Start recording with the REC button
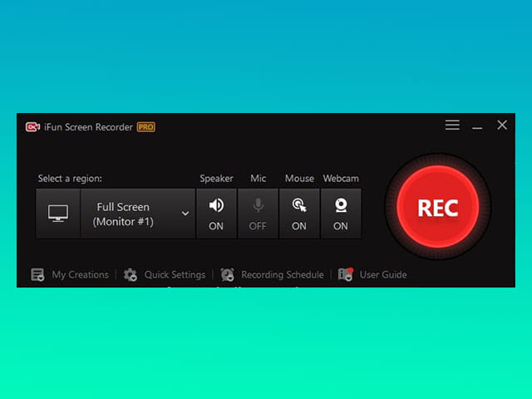This screenshot has height=399, width=532. point(438,207)
